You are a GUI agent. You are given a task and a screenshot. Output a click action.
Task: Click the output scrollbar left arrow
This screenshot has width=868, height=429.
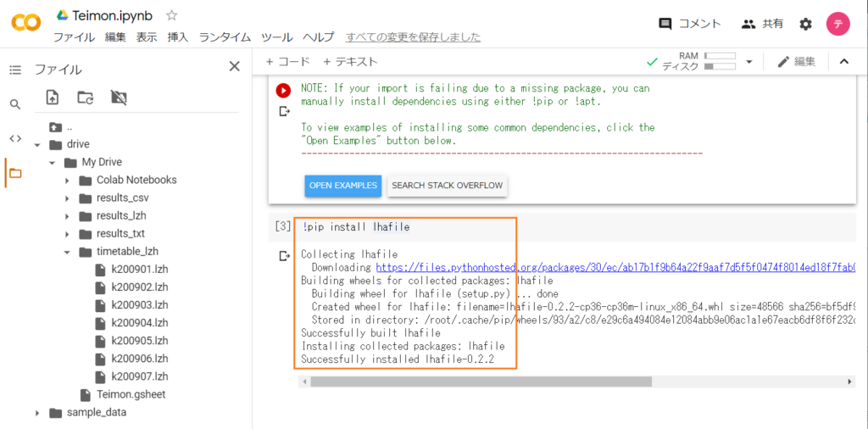click(x=303, y=382)
